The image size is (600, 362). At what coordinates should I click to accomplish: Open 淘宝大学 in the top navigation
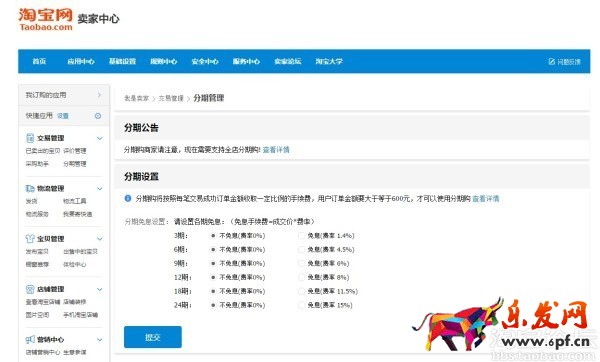tap(329, 61)
